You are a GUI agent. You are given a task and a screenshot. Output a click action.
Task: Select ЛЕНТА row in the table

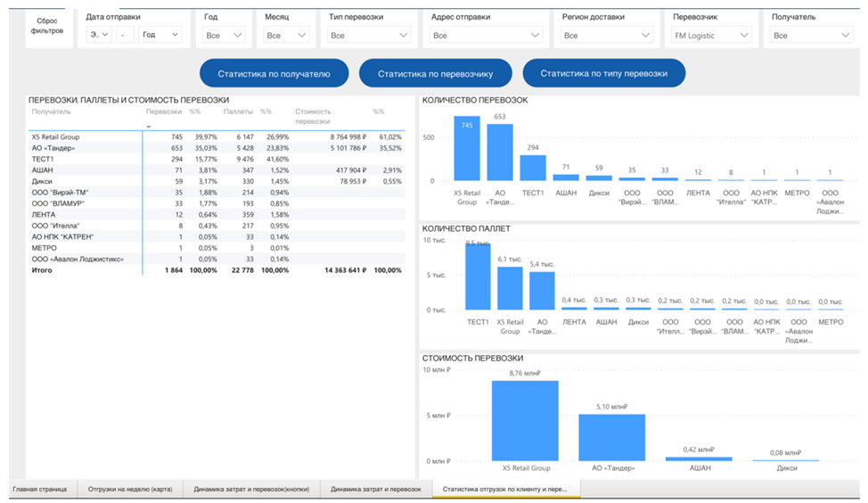pos(217,214)
